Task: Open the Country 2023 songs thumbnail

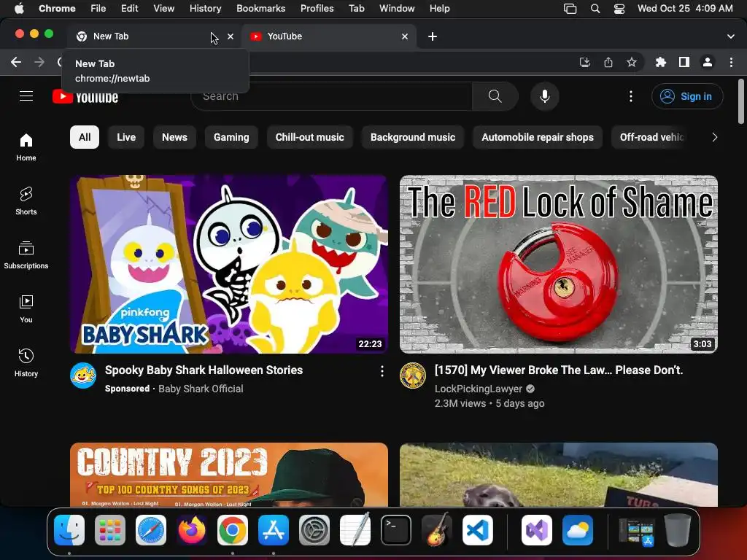Action: [x=228, y=475]
